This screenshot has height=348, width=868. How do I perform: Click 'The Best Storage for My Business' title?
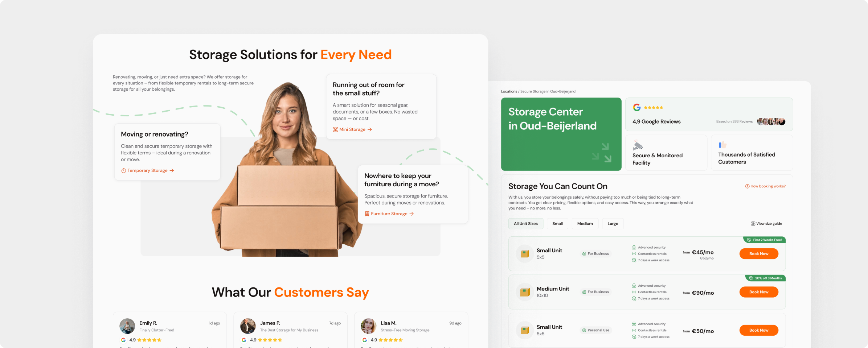(x=289, y=330)
